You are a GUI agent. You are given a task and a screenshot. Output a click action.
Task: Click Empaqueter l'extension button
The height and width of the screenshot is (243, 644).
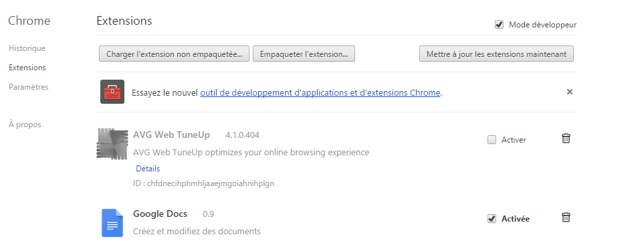304,54
